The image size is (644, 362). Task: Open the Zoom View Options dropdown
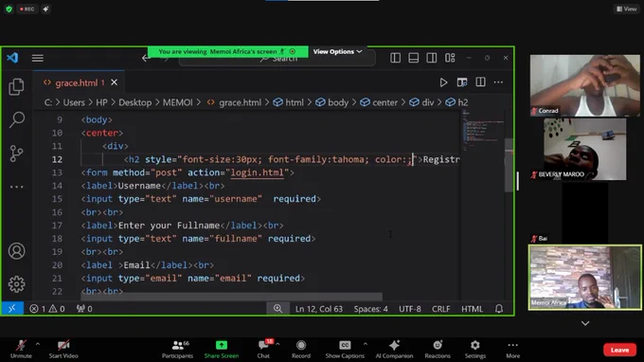coord(337,51)
